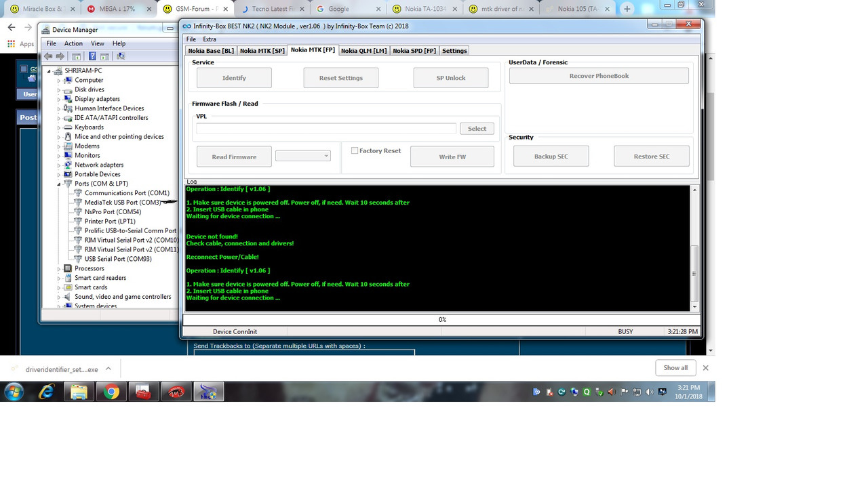
Task: Click the log panel vertical scrollbar
Action: (694, 248)
